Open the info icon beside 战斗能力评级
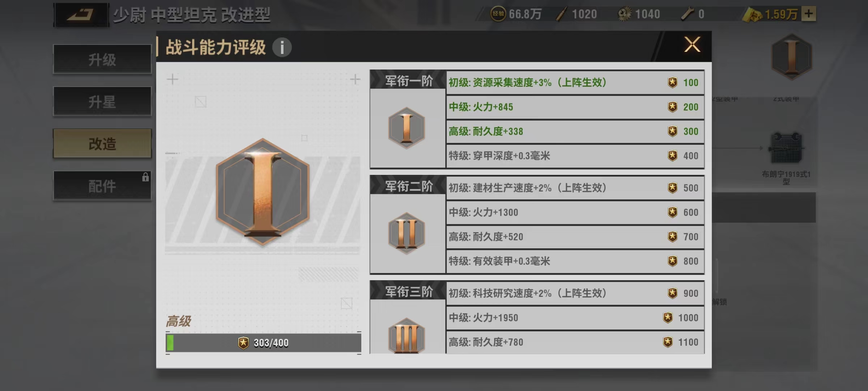This screenshot has height=391, width=868. pyautogui.click(x=282, y=47)
